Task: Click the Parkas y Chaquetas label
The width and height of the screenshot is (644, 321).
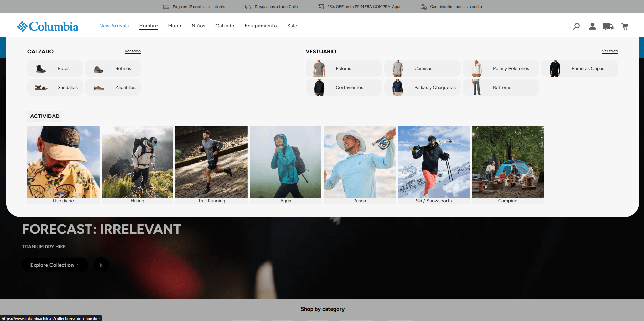Action: pyautogui.click(x=435, y=88)
